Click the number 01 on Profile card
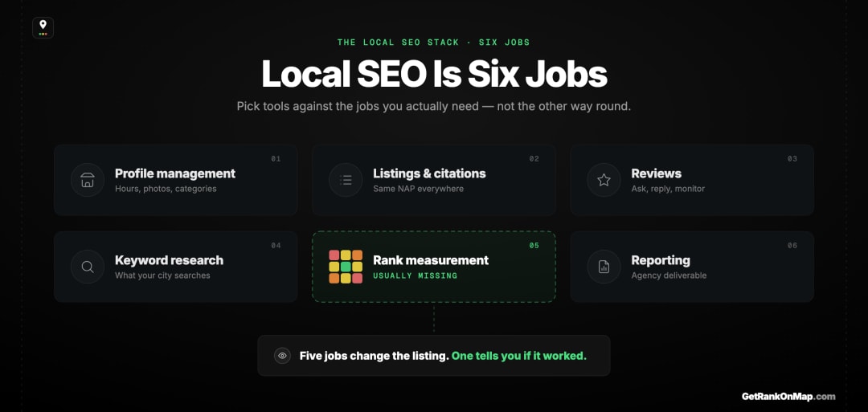This screenshot has width=868, height=412. coord(276,159)
